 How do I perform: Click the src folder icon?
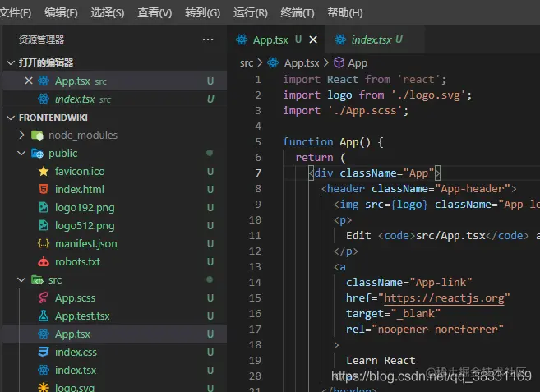(x=37, y=279)
